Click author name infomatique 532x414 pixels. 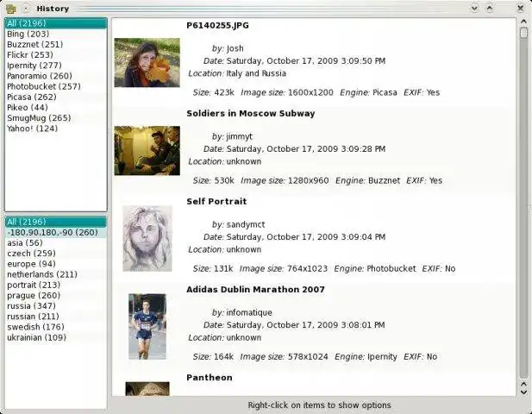coord(249,312)
